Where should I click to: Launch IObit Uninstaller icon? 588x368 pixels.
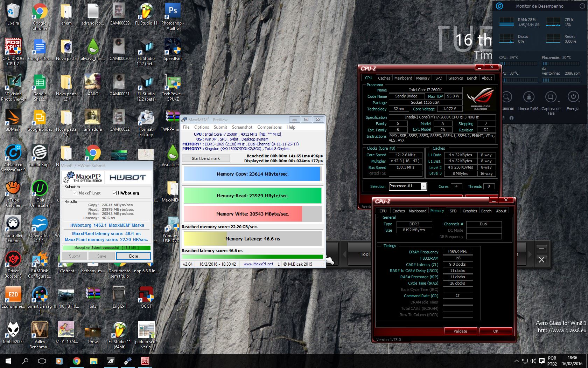(40, 193)
